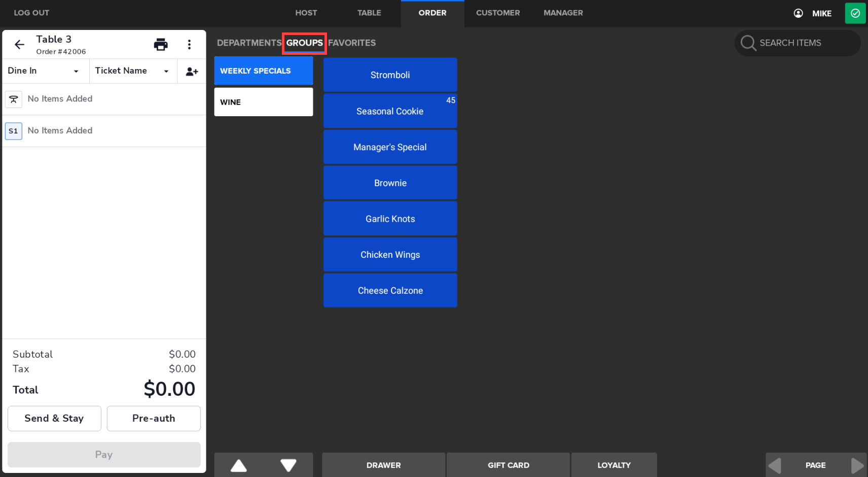Select seat S1 in the order
This screenshot has width=868, height=477.
14,131
